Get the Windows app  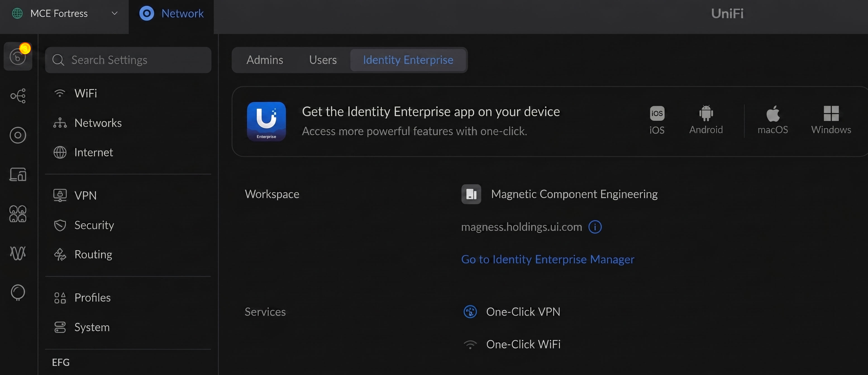point(831,120)
